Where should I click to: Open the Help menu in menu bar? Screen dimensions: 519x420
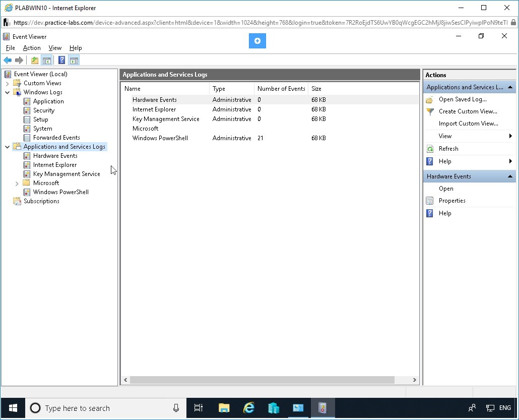tap(76, 48)
